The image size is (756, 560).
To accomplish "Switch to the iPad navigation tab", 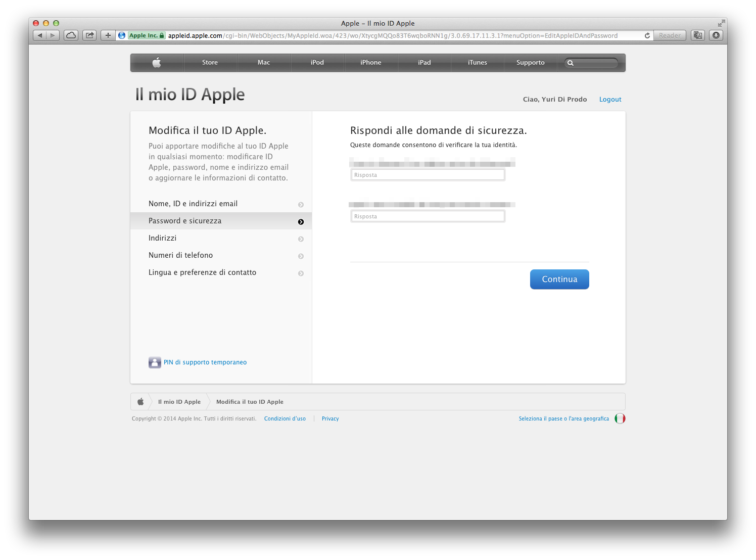I will pyautogui.click(x=424, y=63).
